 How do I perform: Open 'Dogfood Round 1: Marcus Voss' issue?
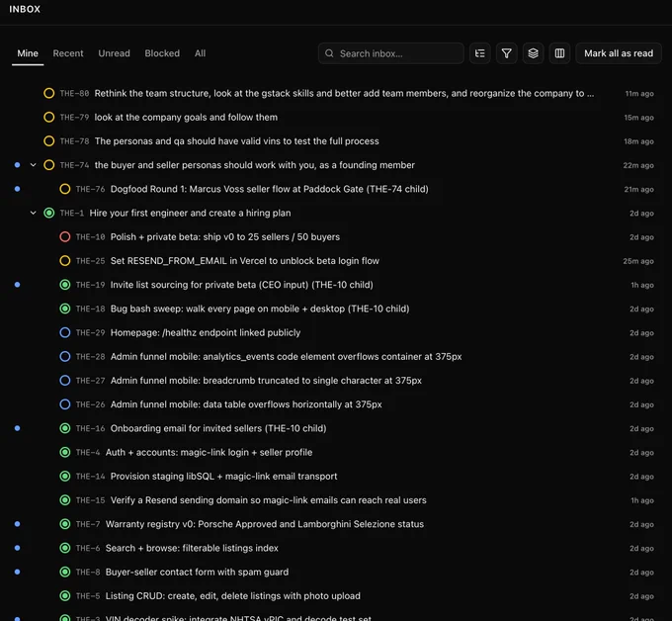pyautogui.click(x=269, y=189)
